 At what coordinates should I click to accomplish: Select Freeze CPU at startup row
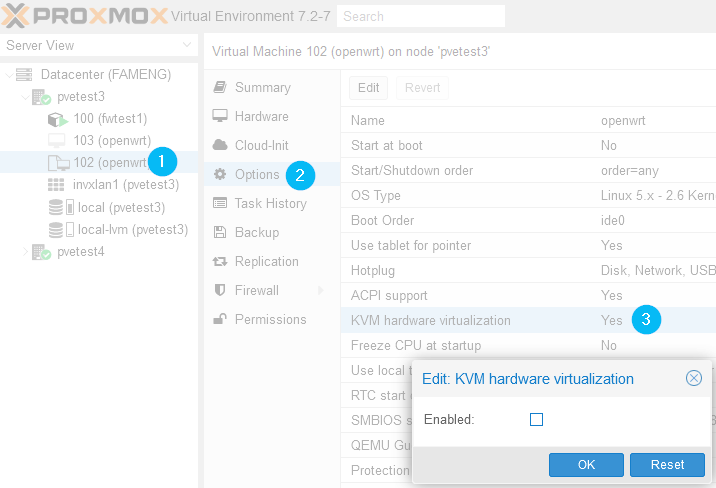528,346
